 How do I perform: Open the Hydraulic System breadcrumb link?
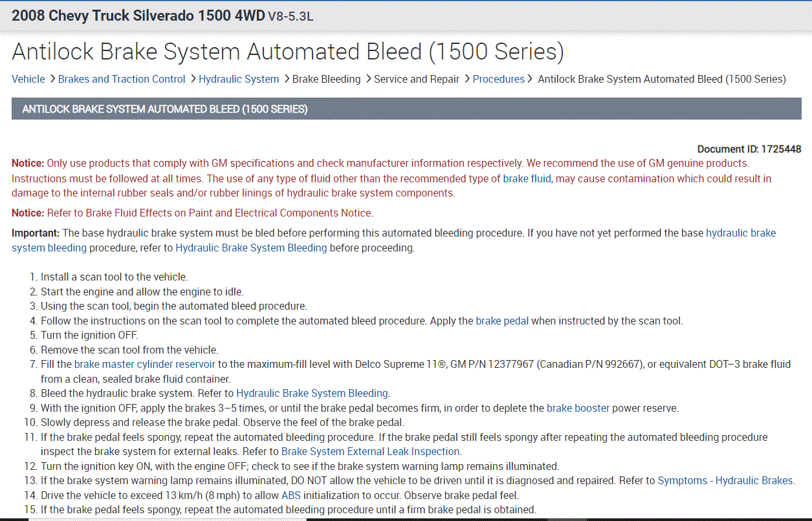(239, 80)
